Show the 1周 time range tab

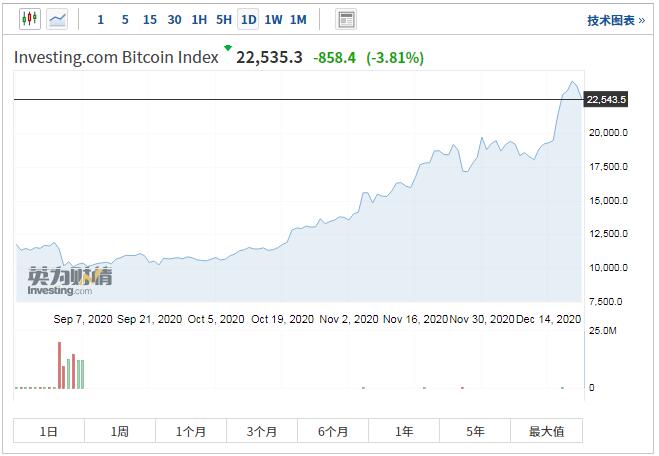(120, 431)
